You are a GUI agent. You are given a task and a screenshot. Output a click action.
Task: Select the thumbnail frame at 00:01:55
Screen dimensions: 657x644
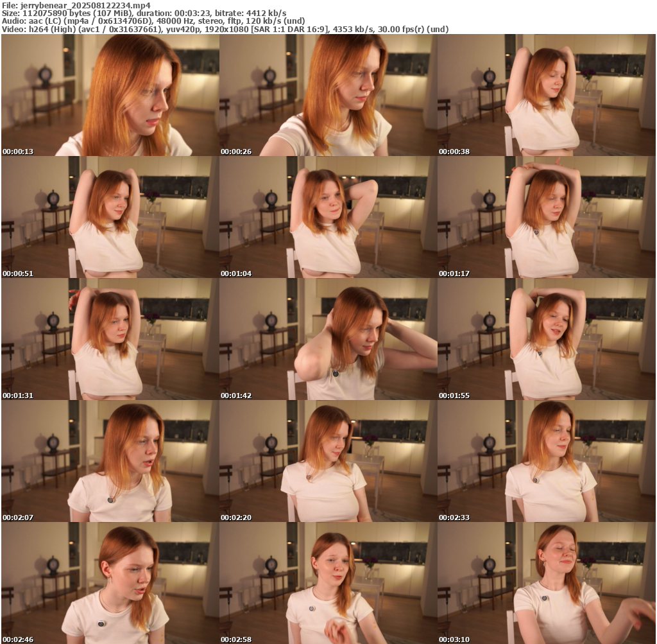click(547, 339)
